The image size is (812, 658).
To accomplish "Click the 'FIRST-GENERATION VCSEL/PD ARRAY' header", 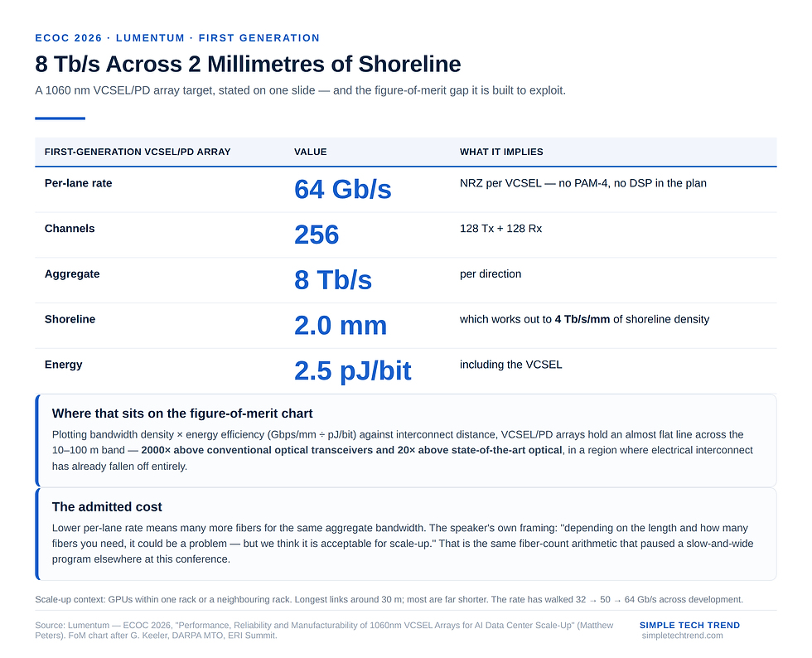I will [138, 152].
